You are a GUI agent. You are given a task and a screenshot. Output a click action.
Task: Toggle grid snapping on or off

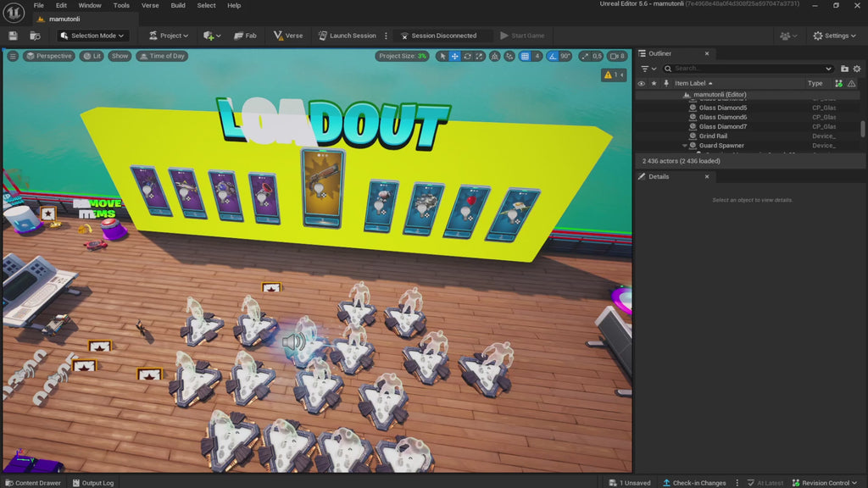[x=525, y=56]
